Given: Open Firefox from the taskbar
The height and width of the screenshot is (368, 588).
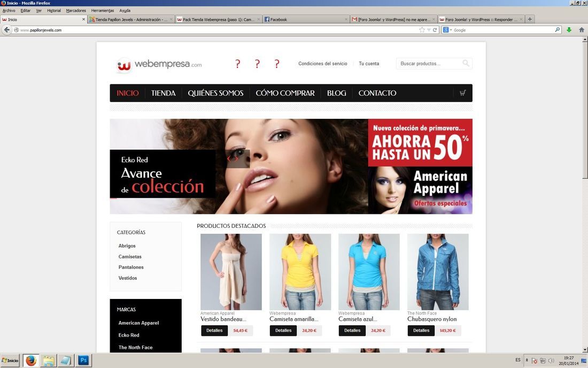Looking at the screenshot, I should pyautogui.click(x=31, y=361).
